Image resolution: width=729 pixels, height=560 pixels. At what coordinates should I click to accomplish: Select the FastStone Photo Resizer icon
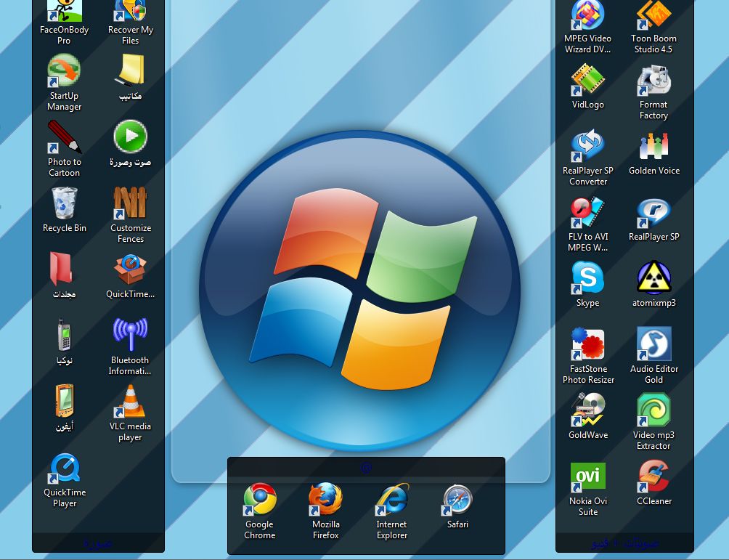(587, 344)
